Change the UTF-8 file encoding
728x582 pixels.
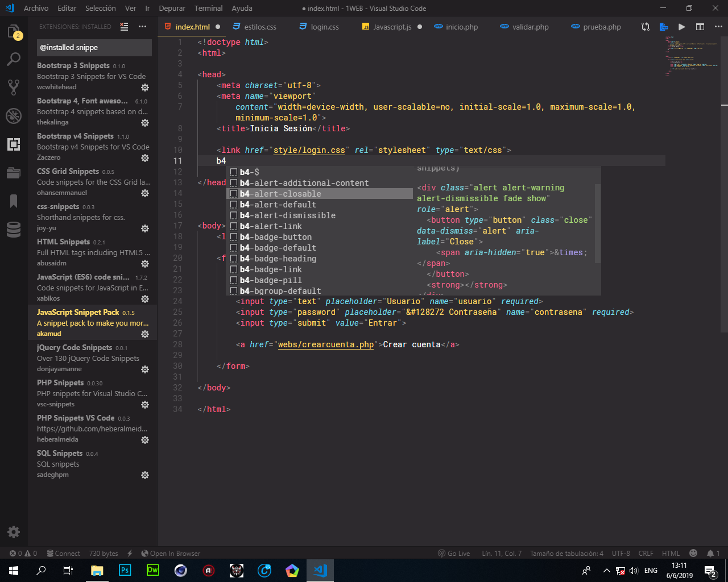coord(621,553)
